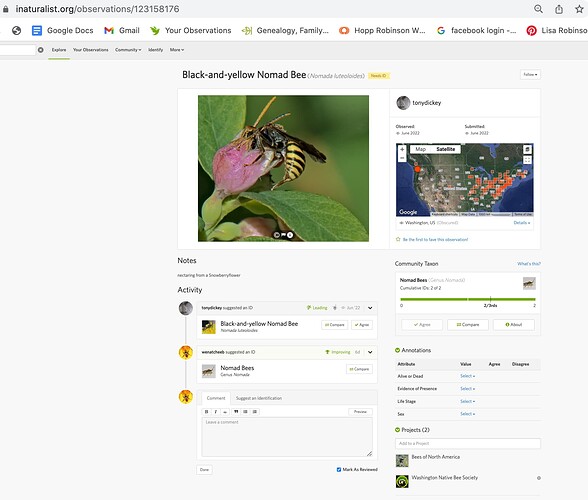Click the lock icon beside the URL
The image size is (588, 500).
point(6,9)
